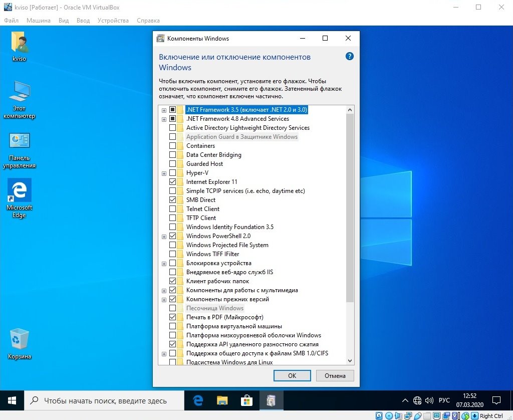Image resolution: width=513 pixels, height=420 pixels.
Task: Expand the Hyper-V node
Action: pyautogui.click(x=164, y=173)
